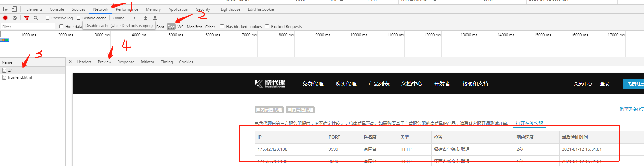Click 免费代理 nav link in preview
This screenshot has width=644, height=166.
(x=313, y=84)
